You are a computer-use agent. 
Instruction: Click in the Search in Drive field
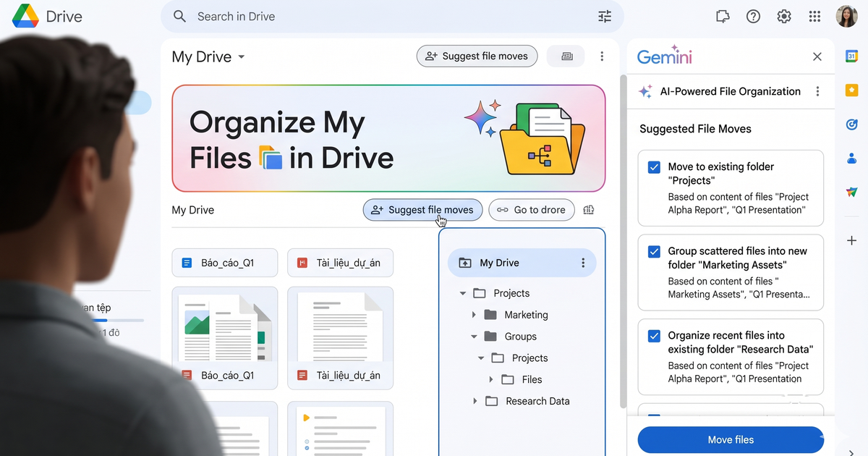coord(392,16)
